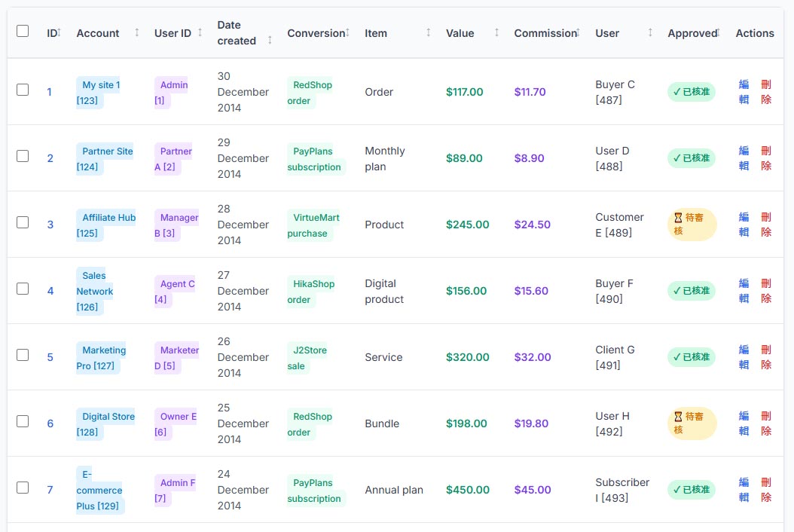
Task: Sort by the User column
Action: (x=650, y=32)
